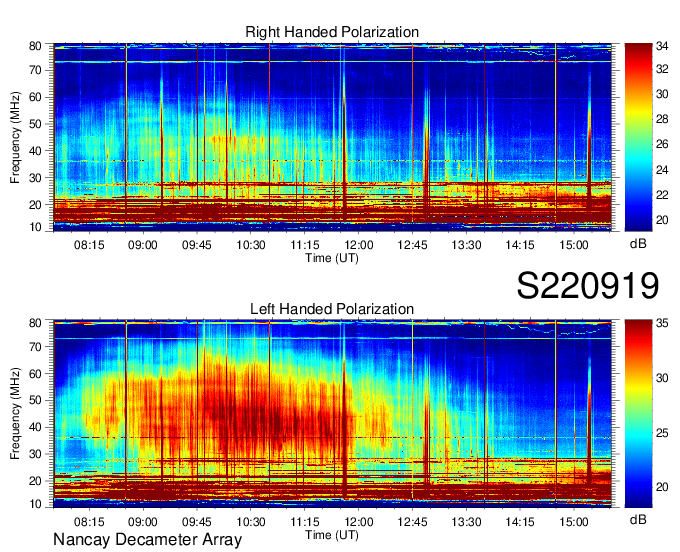This screenshot has width=680, height=552.
Task: Click the top spectrogram's color bar
Action: click(x=638, y=137)
